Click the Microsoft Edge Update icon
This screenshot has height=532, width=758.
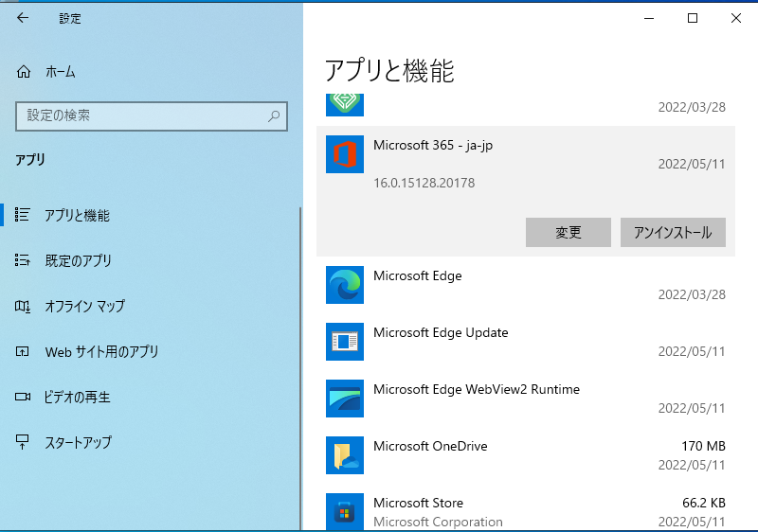(345, 342)
